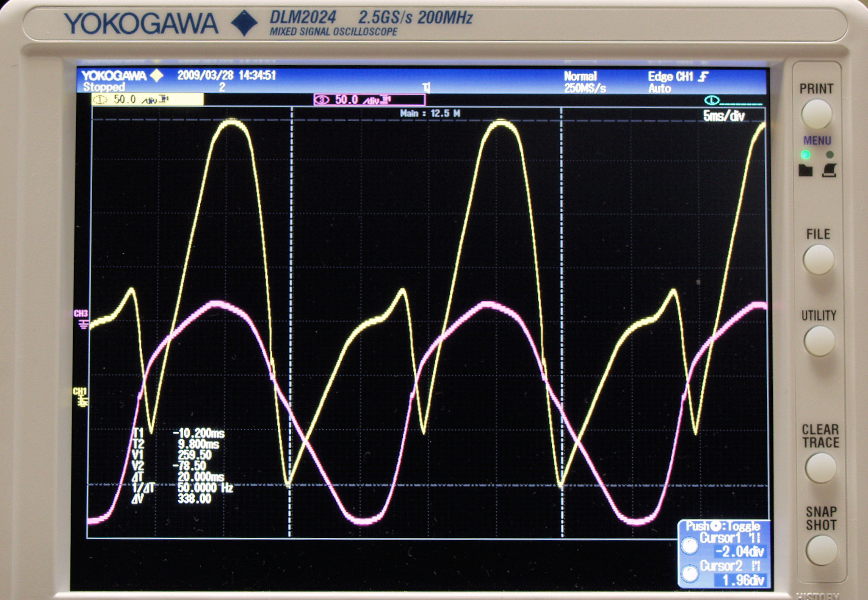Click the Push Toggle knob icon
The image size is (868, 600).
coord(716,526)
